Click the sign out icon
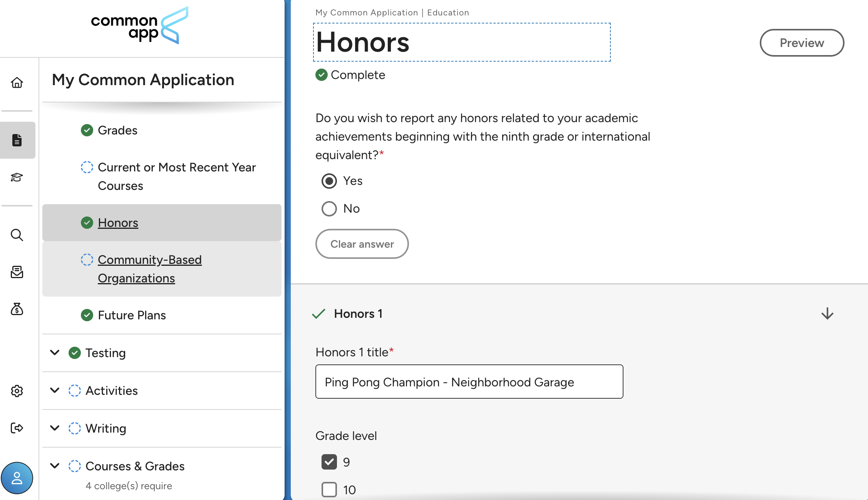The image size is (868, 500). [x=17, y=428]
